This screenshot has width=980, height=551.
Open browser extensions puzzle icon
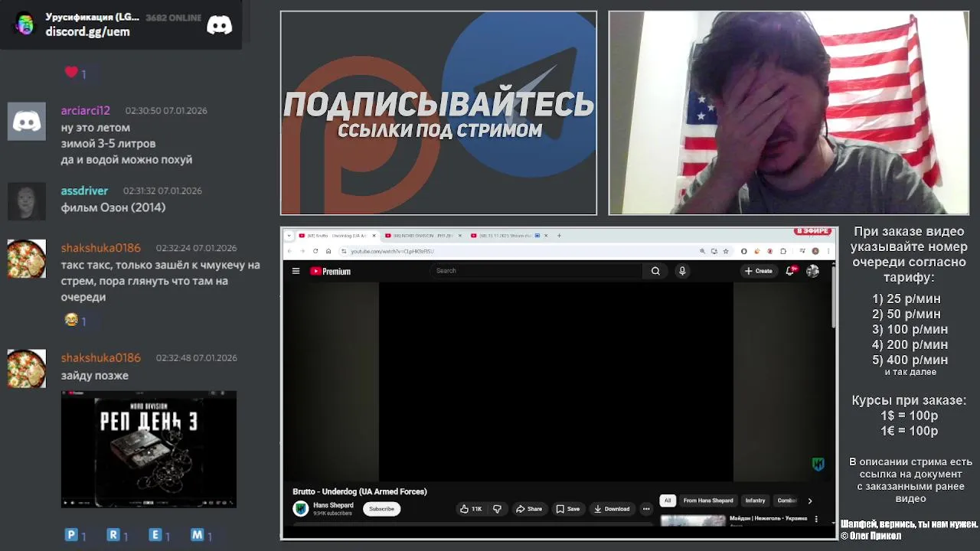click(x=783, y=251)
